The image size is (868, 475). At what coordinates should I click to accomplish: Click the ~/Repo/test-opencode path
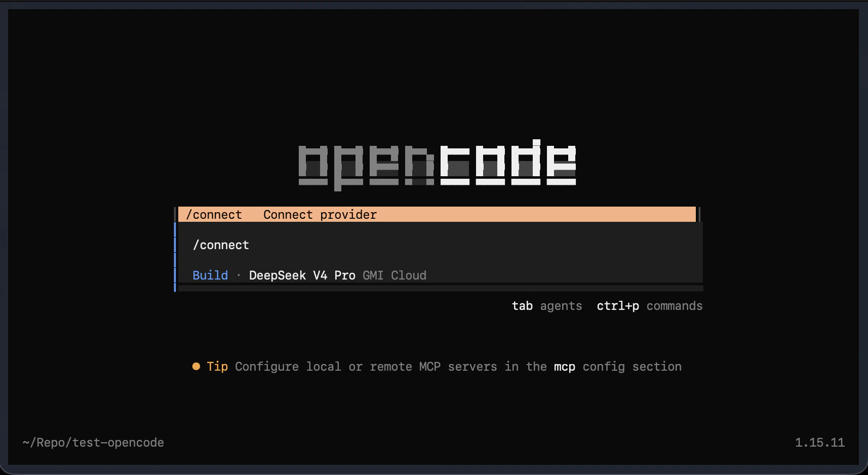click(x=93, y=443)
